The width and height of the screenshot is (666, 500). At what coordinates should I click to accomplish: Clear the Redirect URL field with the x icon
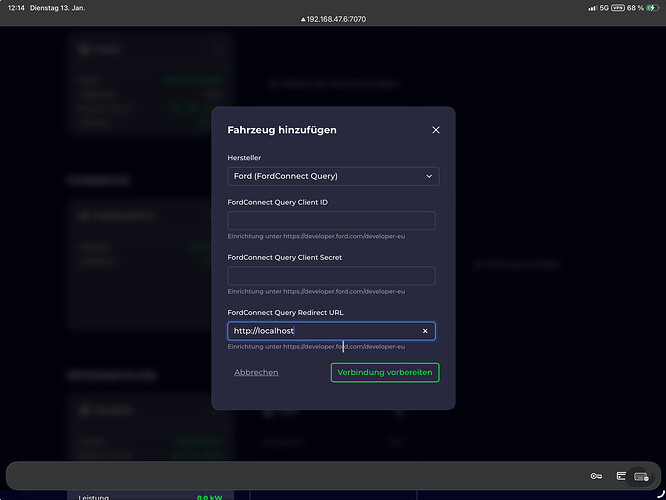[425, 331]
